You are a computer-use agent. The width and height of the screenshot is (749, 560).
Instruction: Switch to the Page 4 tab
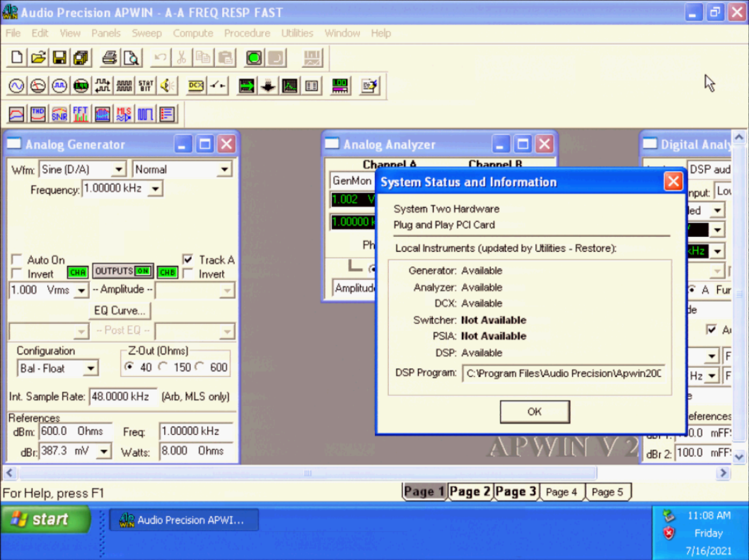pyautogui.click(x=562, y=491)
